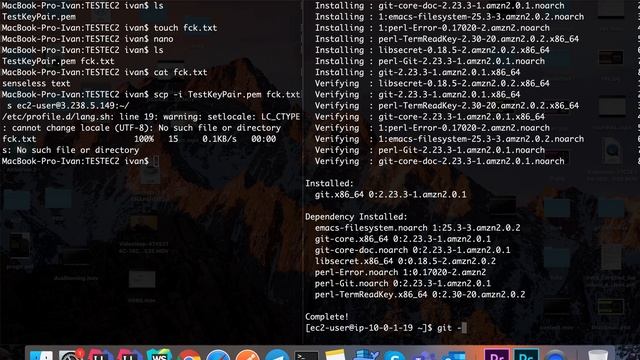
Task: Click 'git-core.x86_64 0:2.23.3-1.amzn2.0.1' line
Action: tap(402, 239)
